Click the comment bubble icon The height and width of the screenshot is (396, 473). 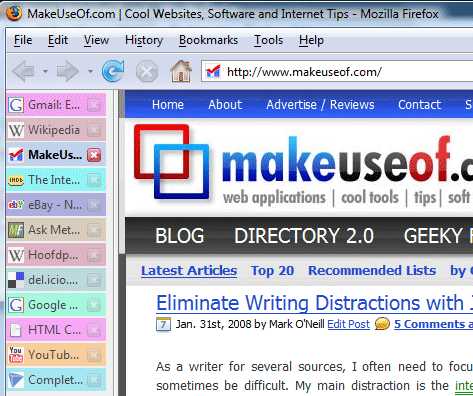coord(382,324)
